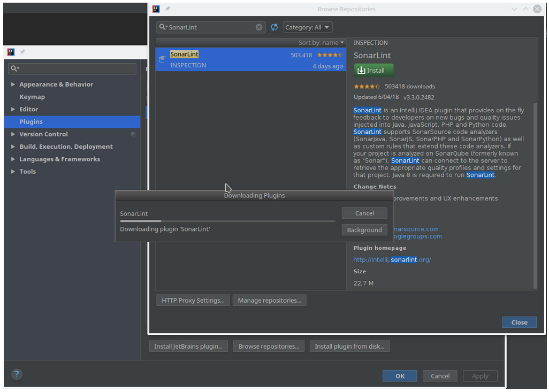The image size is (549, 392).
Task: Cancel the SonarLint plugin download
Action: click(364, 213)
